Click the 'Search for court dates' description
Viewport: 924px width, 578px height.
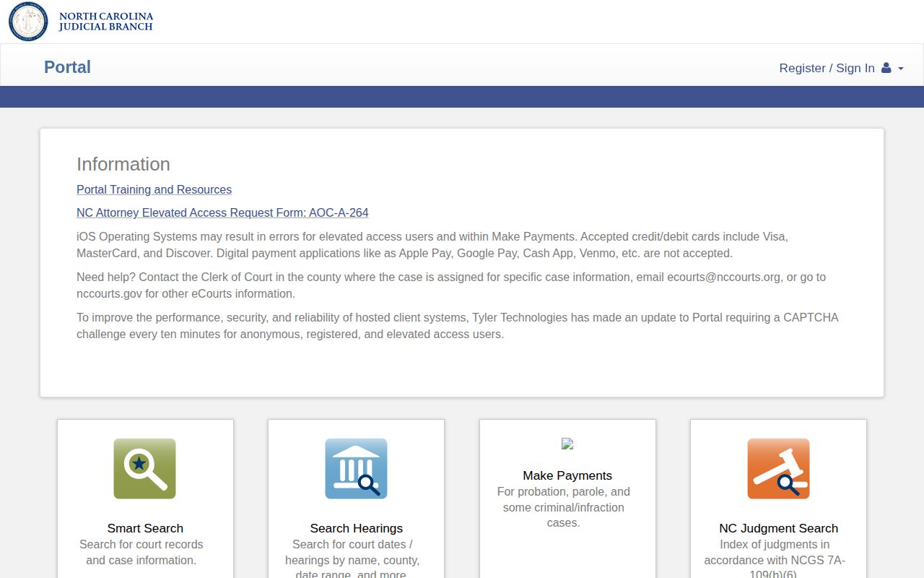pyautogui.click(x=352, y=558)
